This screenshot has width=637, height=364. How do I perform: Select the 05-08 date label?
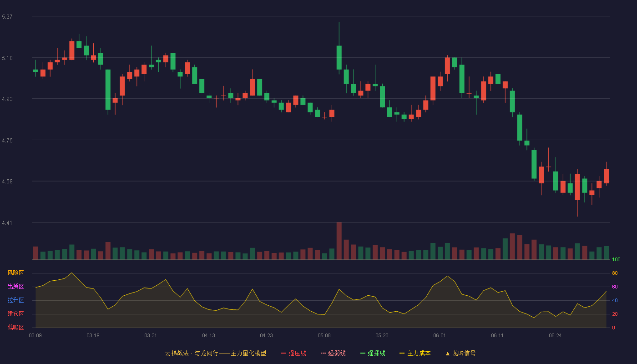324,335
